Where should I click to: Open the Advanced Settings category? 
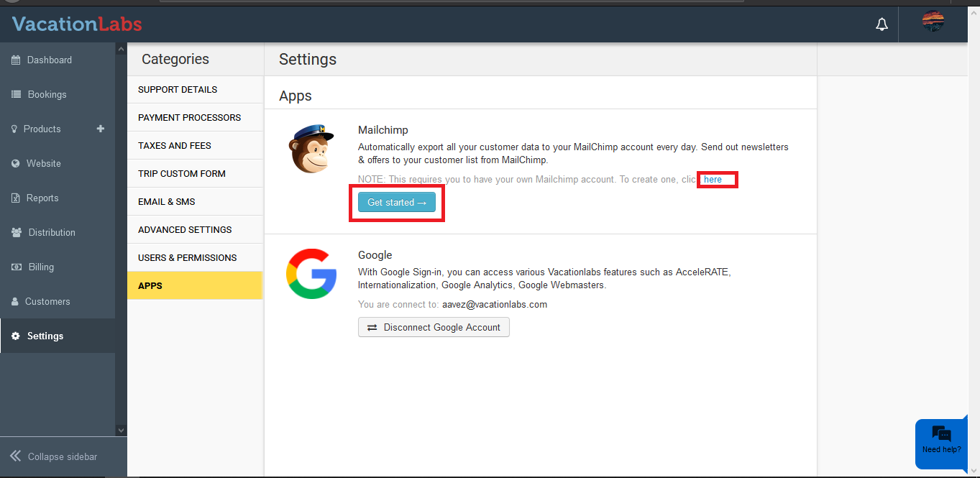tap(195, 229)
